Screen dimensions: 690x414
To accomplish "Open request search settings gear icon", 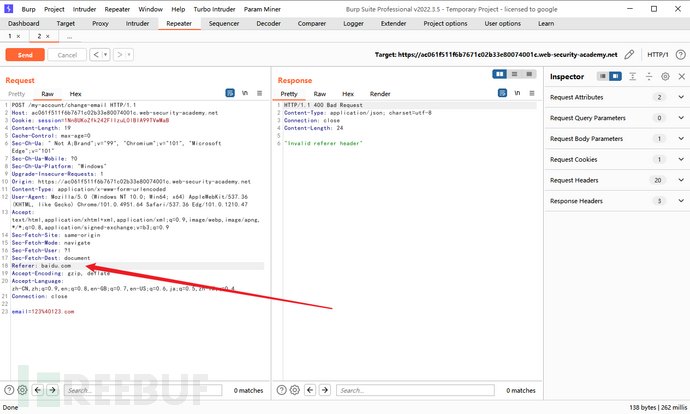I will [x=21, y=390].
